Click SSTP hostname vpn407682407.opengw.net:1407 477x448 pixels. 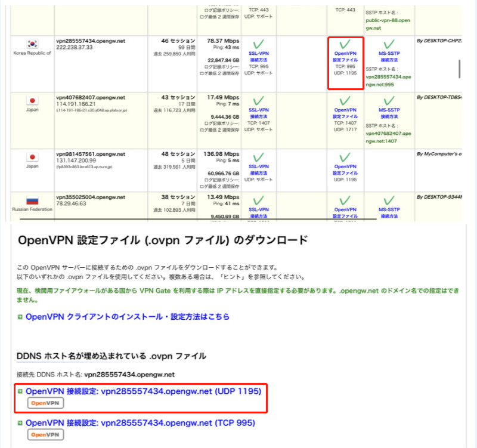coord(389,137)
